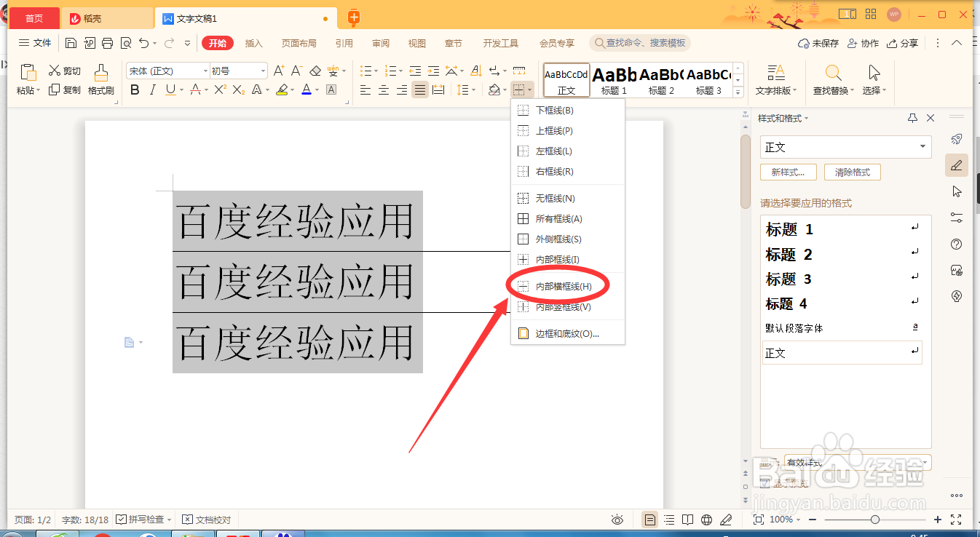This screenshot has width=980, height=537.
Task: Switch to web layout globe icon
Action: (706, 520)
